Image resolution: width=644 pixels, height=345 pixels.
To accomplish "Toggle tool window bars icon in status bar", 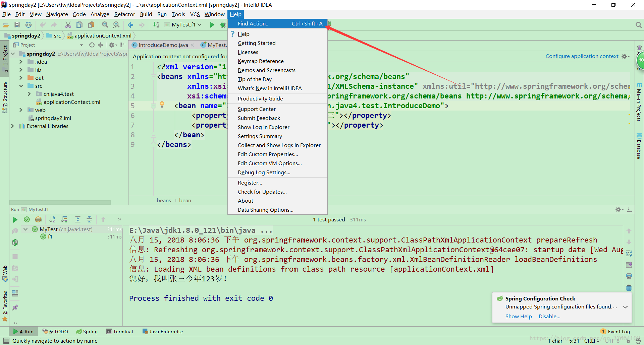I will 6,341.
